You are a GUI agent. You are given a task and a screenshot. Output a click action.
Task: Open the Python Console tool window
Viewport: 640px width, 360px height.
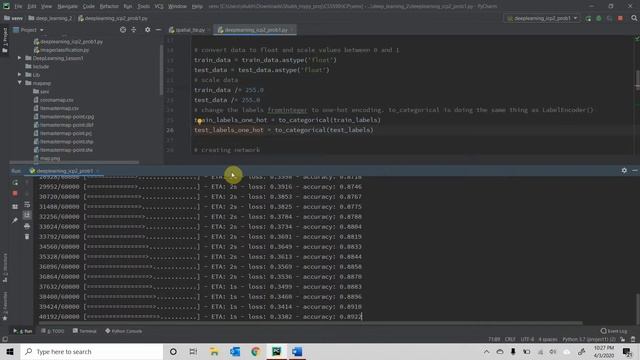[x=124, y=331]
